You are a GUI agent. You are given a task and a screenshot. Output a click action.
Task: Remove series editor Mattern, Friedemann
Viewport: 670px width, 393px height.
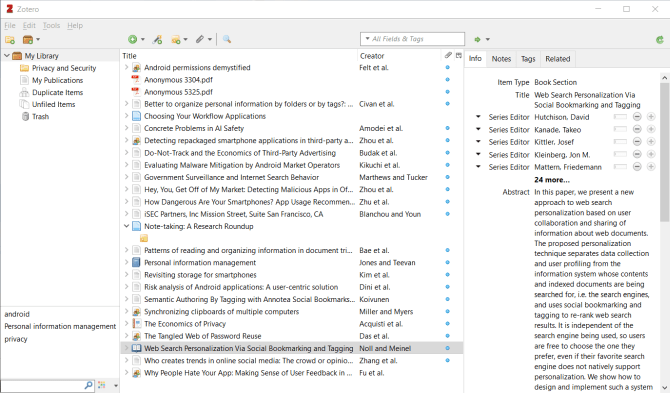[x=637, y=167]
